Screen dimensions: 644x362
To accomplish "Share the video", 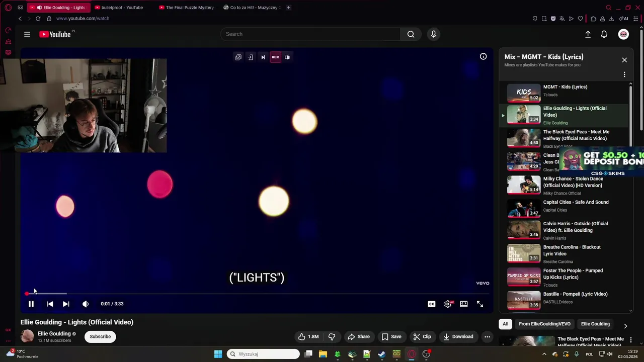I will point(358,336).
